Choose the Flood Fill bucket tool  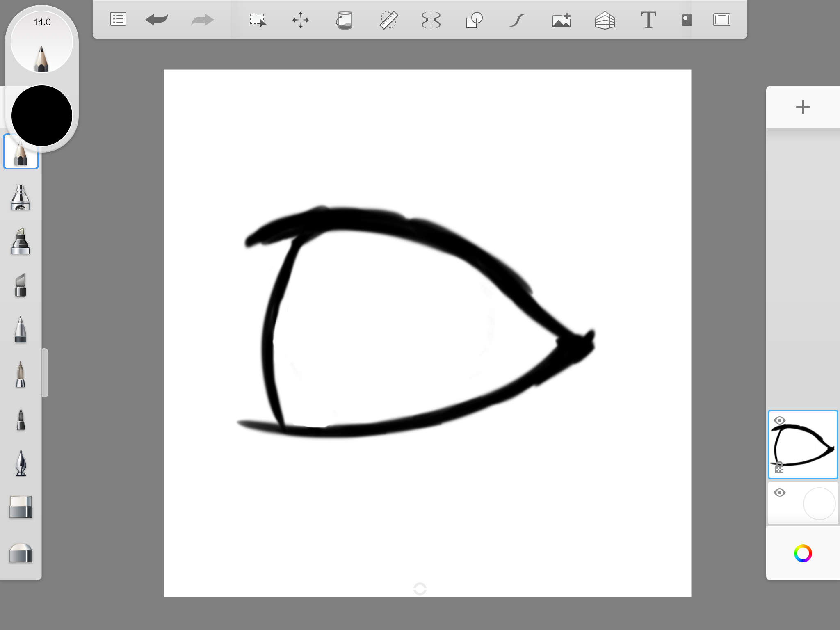tap(345, 20)
